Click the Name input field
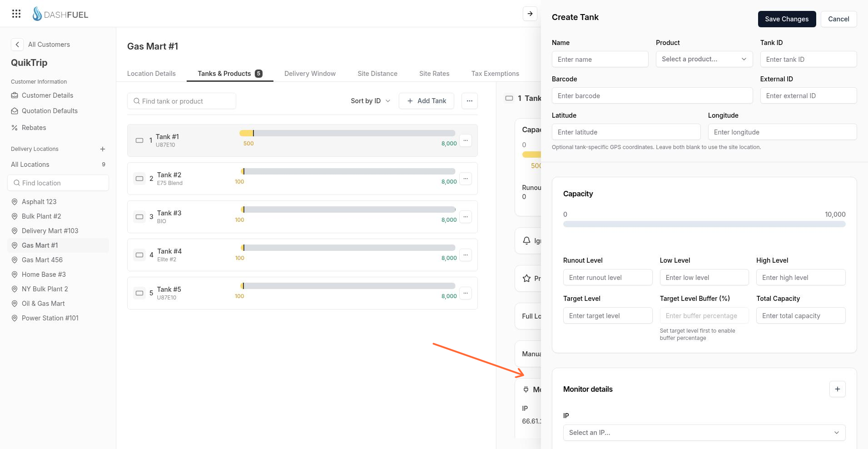This screenshot has height=449, width=868. coord(600,59)
